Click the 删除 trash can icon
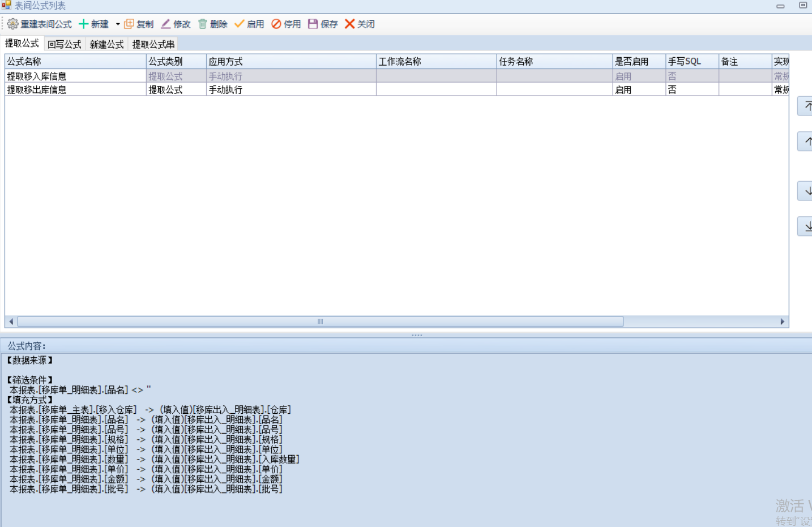The width and height of the screenshot is (812, 527). (x=203, y=24)
